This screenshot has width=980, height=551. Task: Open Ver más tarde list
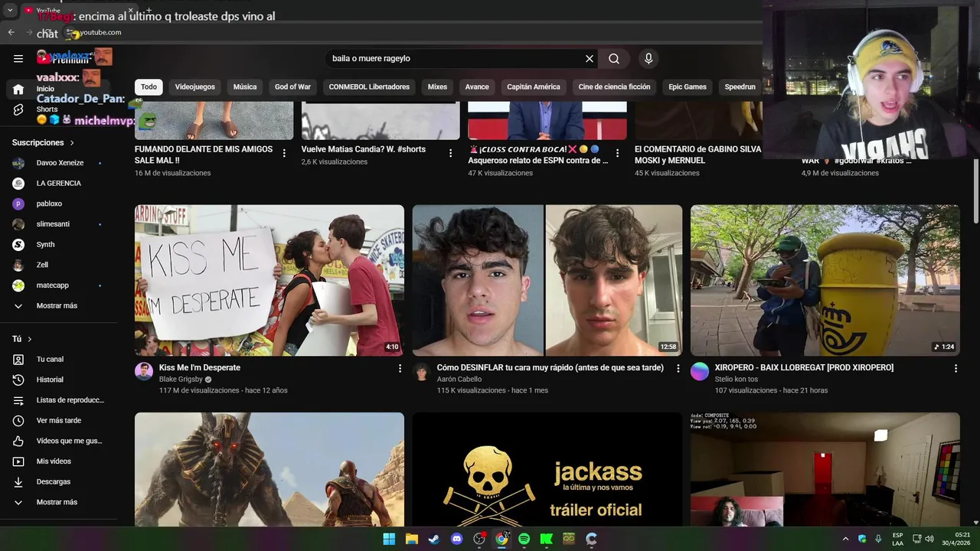(59, 420)
